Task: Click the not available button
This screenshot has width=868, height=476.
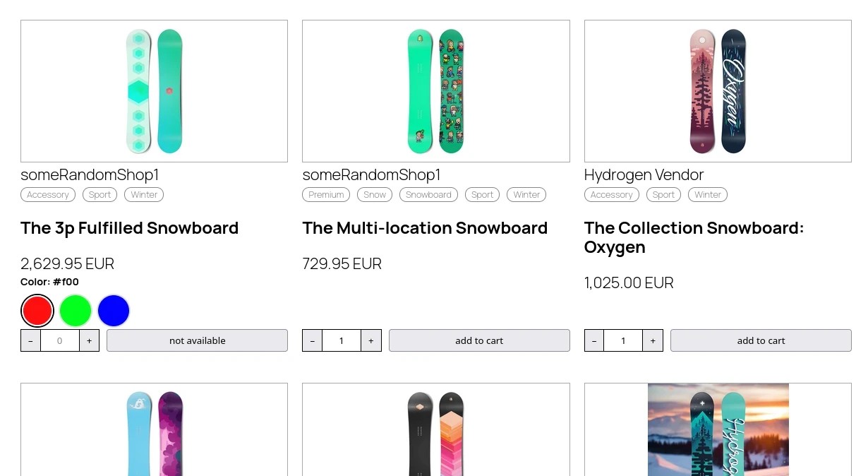Action: click(197, 340)
